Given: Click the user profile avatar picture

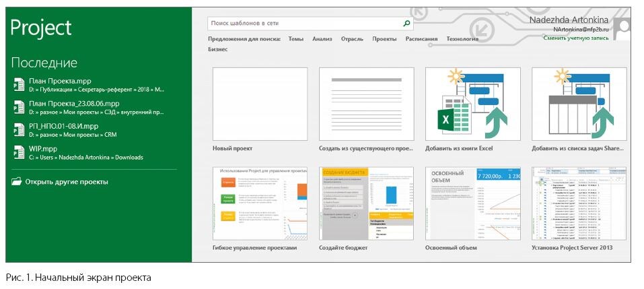Looking at the screenshot, I should pos(622,28).
